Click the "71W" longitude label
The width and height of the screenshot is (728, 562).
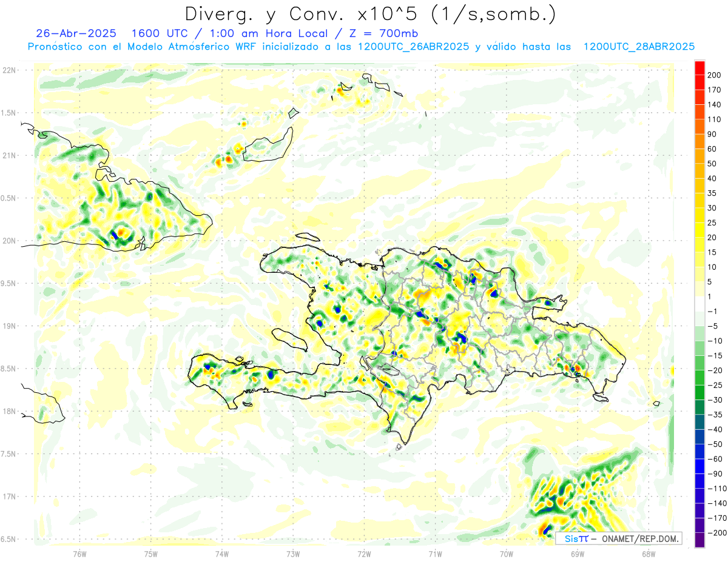click(x=435, y=554)
